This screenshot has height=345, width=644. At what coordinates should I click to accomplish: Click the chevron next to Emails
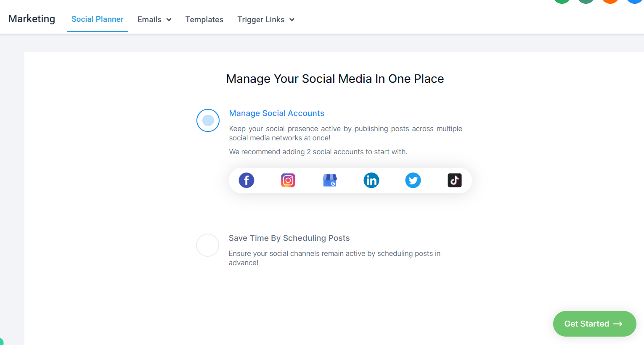[x=169, y=20]
